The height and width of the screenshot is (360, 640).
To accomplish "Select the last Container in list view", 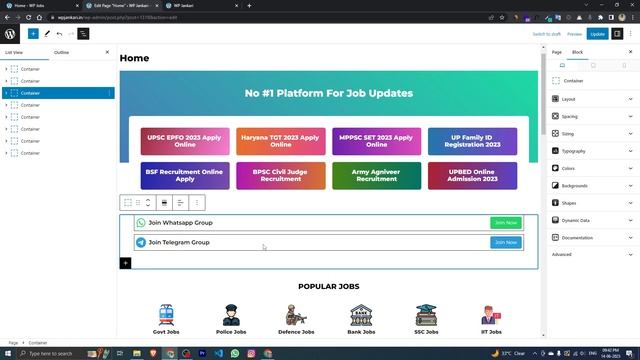I will coord(58,153).
